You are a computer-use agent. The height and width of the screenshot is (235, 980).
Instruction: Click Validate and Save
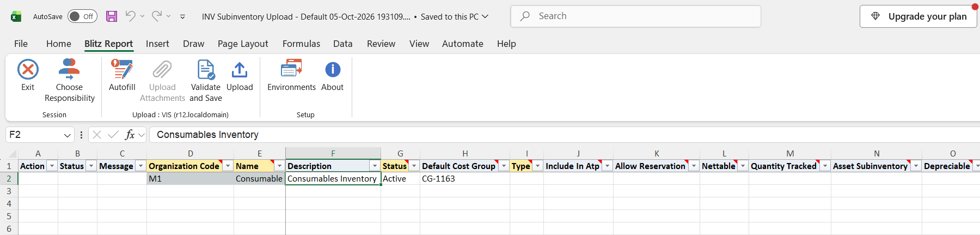pos(206,81)
